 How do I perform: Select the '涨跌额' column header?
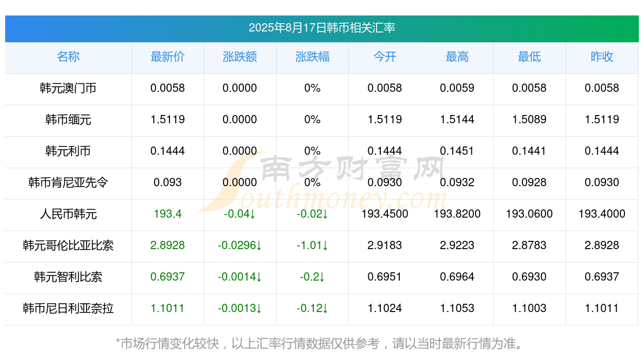240,57
